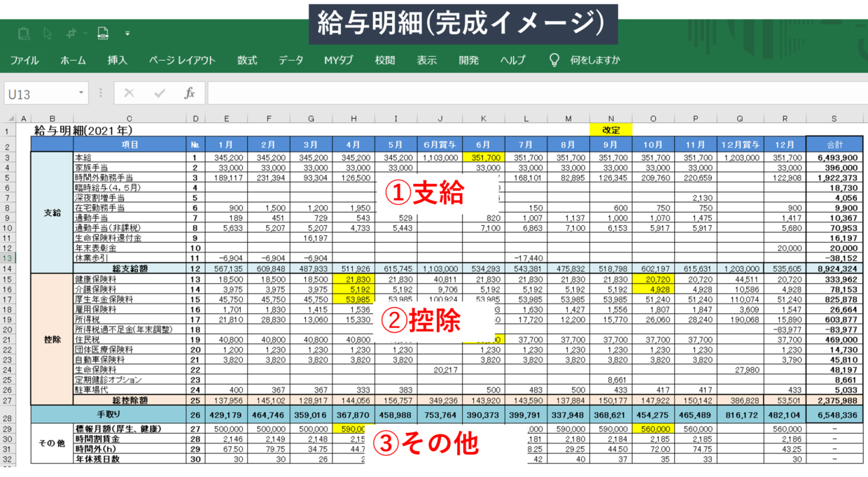Click the lightbulb Tell Me icon
The height and width of the screenshot is (477, 868).
(554, 60)
